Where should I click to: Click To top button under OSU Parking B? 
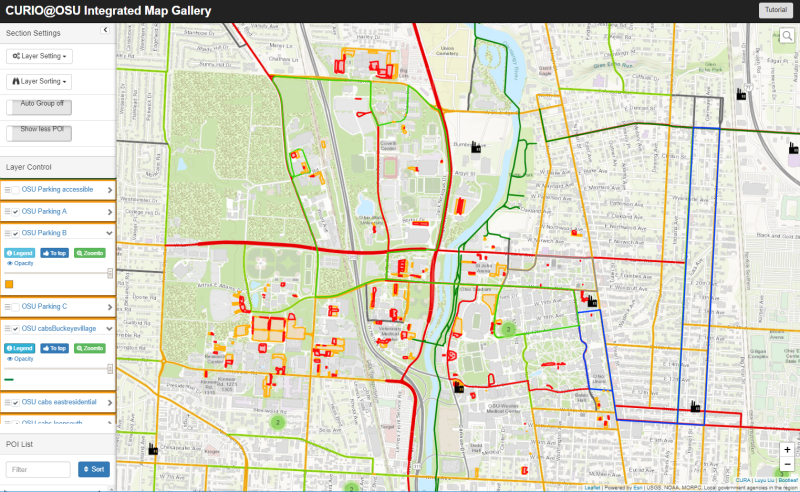(55, 253)
